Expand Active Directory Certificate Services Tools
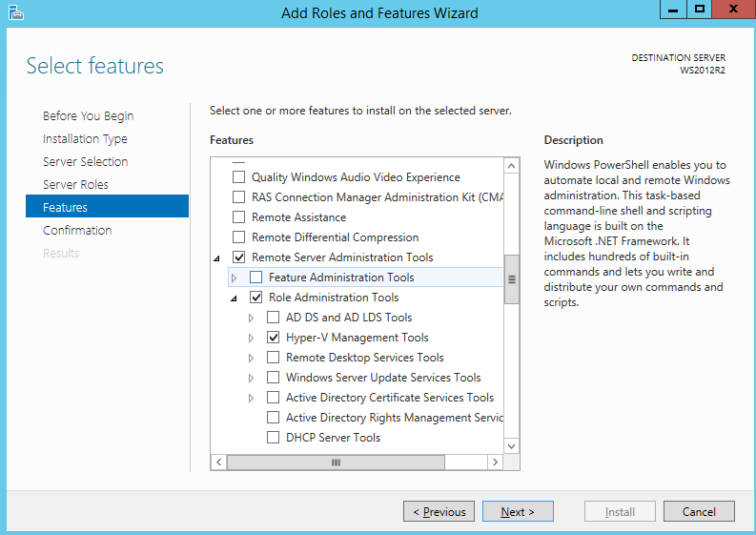756x535 pixels. click(251, 398)
